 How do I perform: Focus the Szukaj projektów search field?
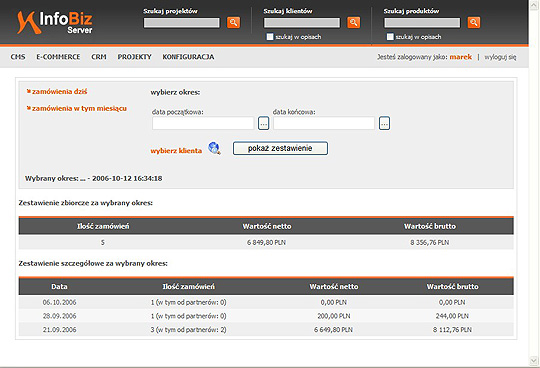pos(181,23)
